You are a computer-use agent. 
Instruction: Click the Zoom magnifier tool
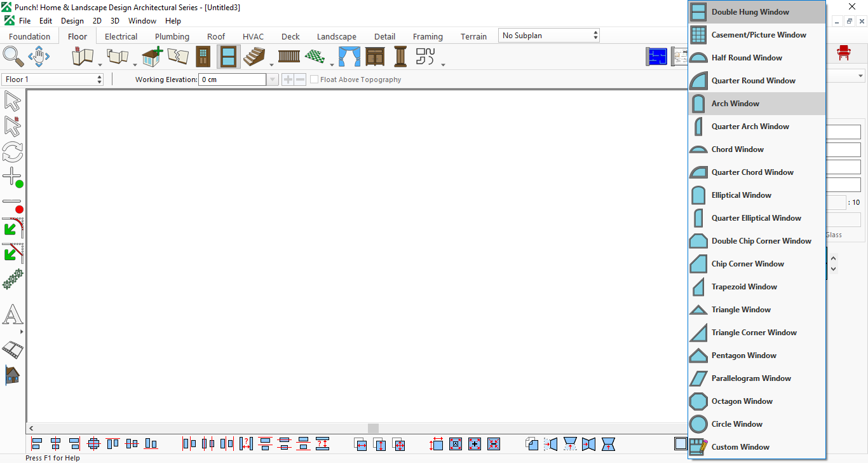point(13,56)
